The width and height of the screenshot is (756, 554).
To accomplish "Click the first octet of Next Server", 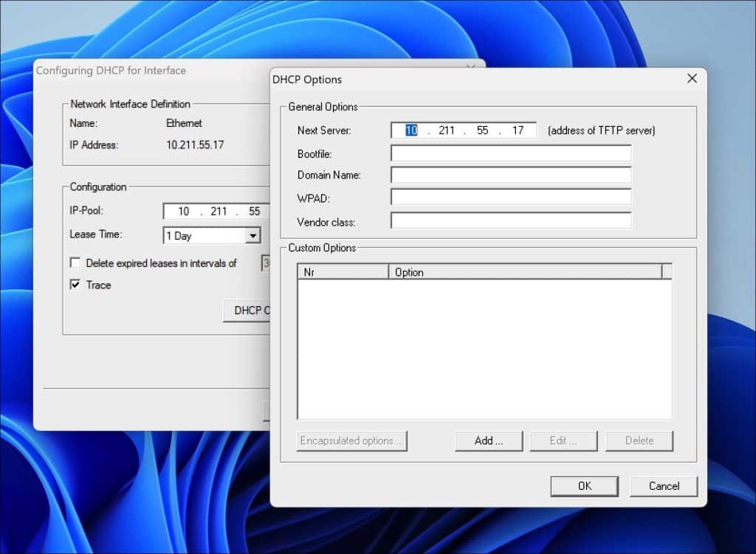I will click(410, 131).
